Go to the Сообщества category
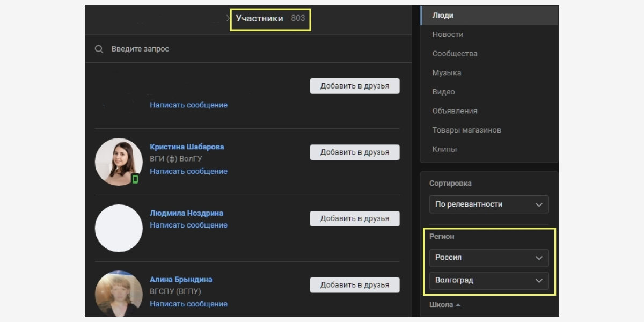644x322 pixels. [455, 54]
